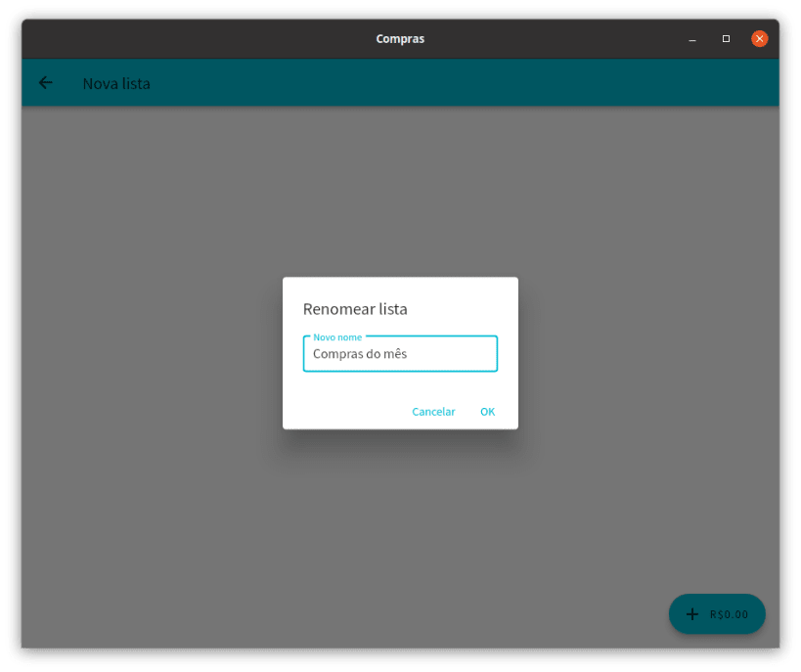Navigate back using the left arrow icon
The height and width of the screenshot is (672, 801).
click(x=45, y=83)
